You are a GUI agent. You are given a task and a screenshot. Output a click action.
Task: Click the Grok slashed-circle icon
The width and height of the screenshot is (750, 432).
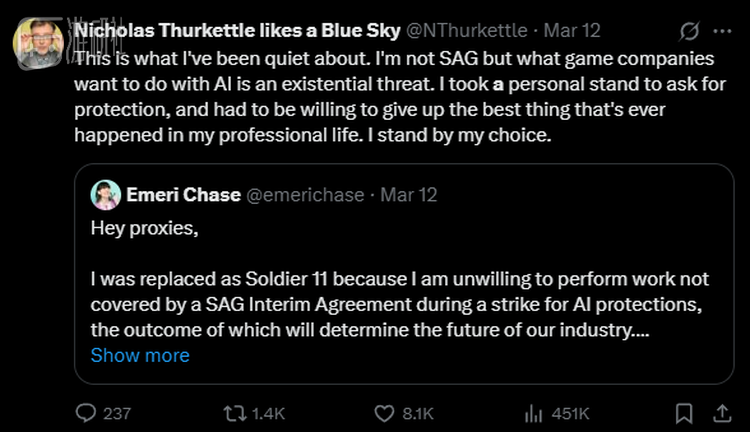point(689,30)
